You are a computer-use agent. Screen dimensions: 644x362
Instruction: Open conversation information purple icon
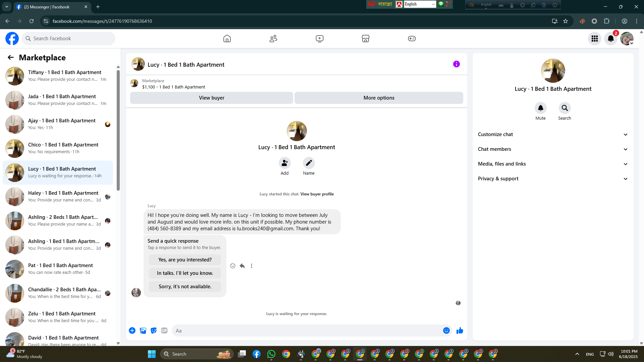coord(457,64)
